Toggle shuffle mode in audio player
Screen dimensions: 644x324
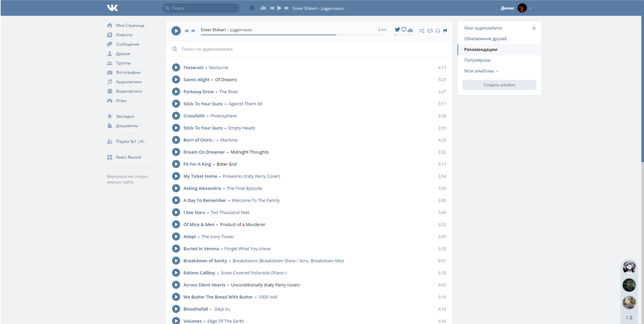[421, 31]
